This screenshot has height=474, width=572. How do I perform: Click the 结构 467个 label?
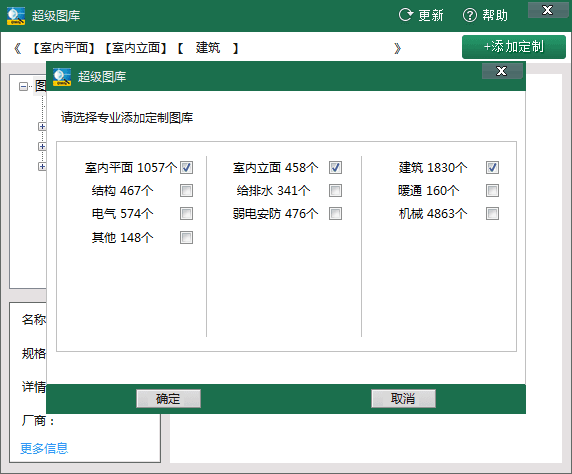122,191
